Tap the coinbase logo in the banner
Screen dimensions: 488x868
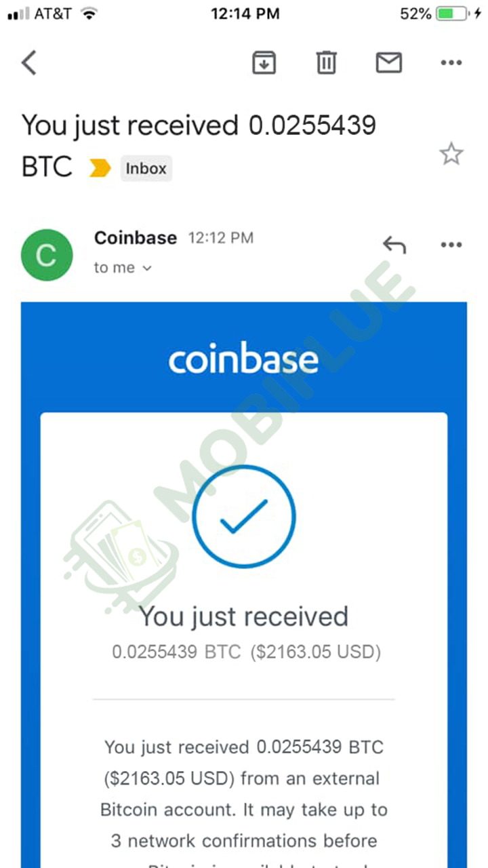(243, 360)
